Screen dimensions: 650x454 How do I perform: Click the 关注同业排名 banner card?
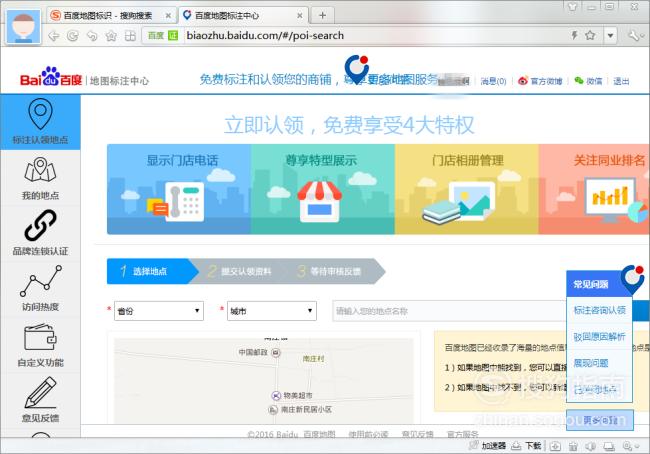pos(594,189)
